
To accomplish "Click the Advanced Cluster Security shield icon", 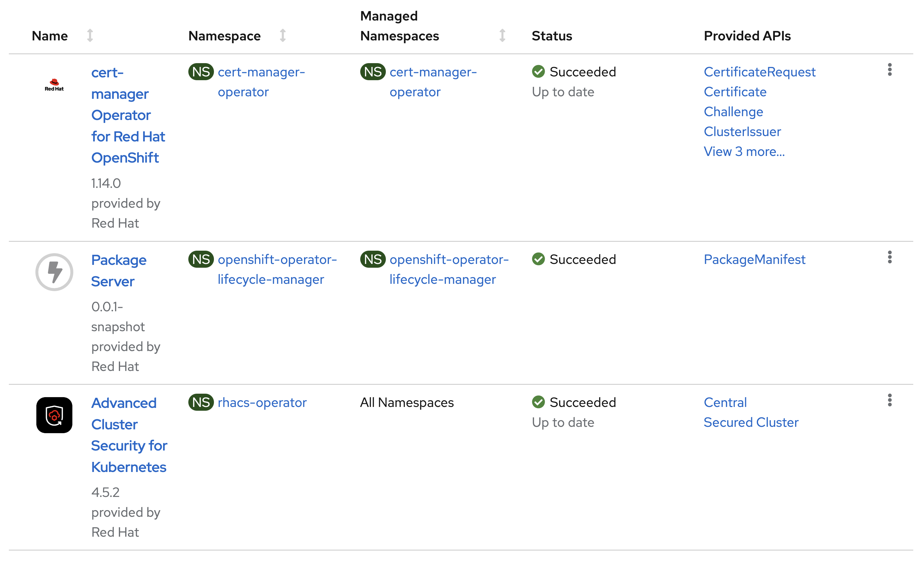I will pos(54,415).
